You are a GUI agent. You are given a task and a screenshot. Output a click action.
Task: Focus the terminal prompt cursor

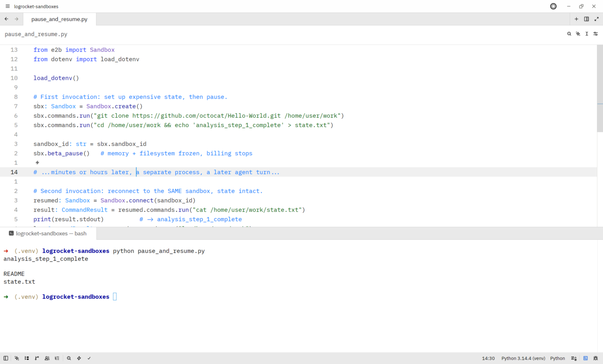point(115,297)
